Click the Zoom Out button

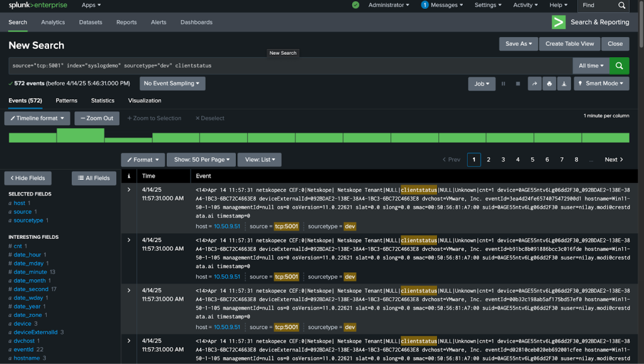(97, 118)
